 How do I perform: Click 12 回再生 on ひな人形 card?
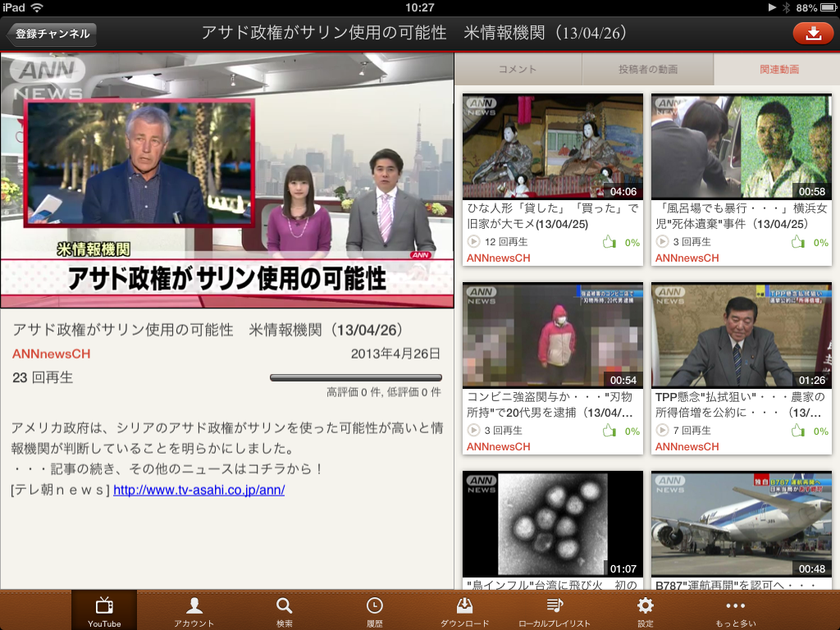coord(506,242)
